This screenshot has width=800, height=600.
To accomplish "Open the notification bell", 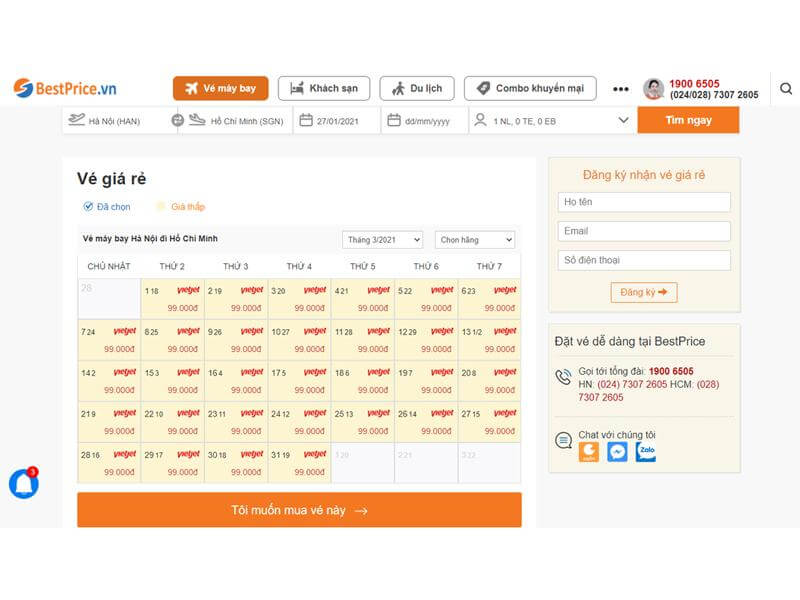I will (x=23, y=485).
